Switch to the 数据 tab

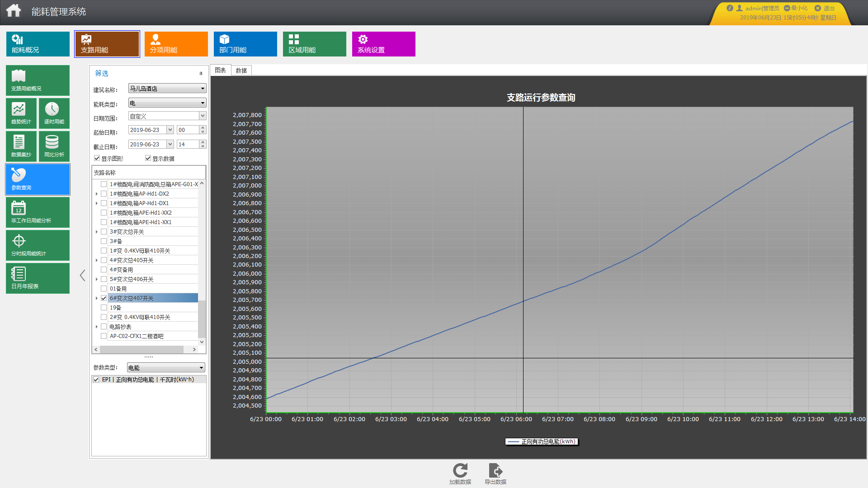point(241,70)
